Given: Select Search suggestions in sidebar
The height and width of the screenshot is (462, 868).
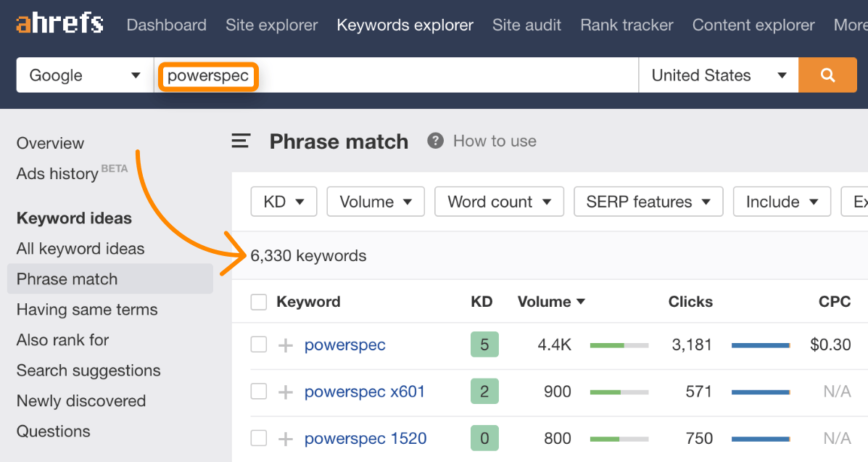Looking at the screenshot, I should coord(88,370).
